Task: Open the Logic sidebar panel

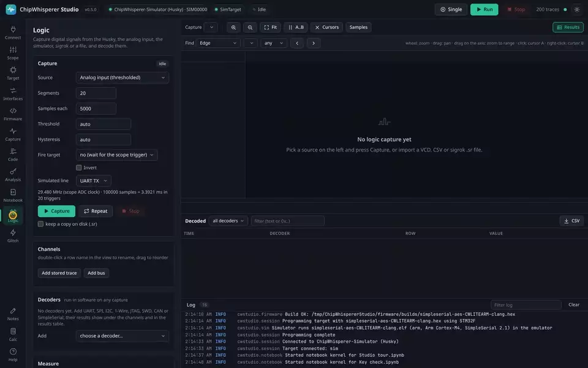Action: click(x=13, y=215)
